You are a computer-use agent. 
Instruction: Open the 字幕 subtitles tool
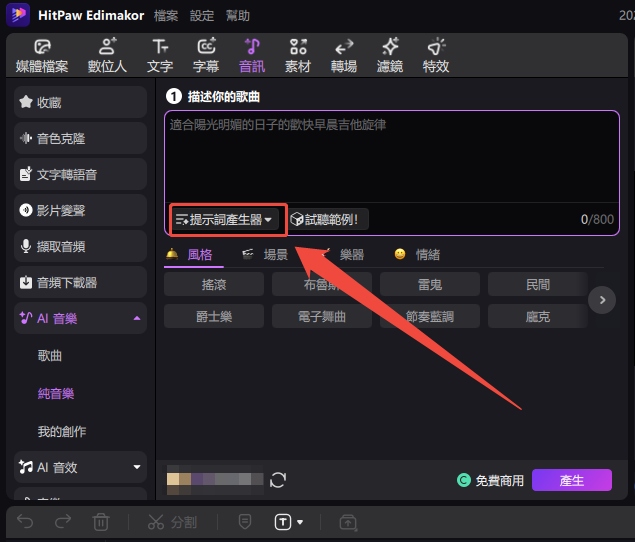206,56
